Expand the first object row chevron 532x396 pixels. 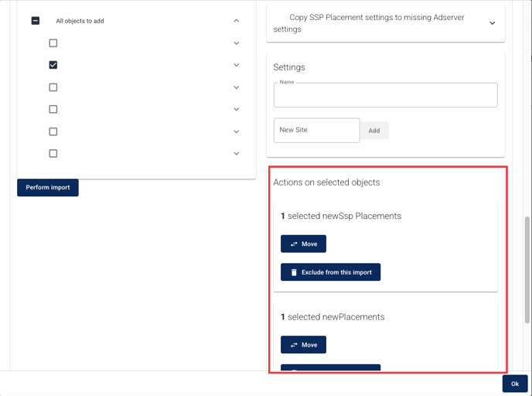point(237,43)
